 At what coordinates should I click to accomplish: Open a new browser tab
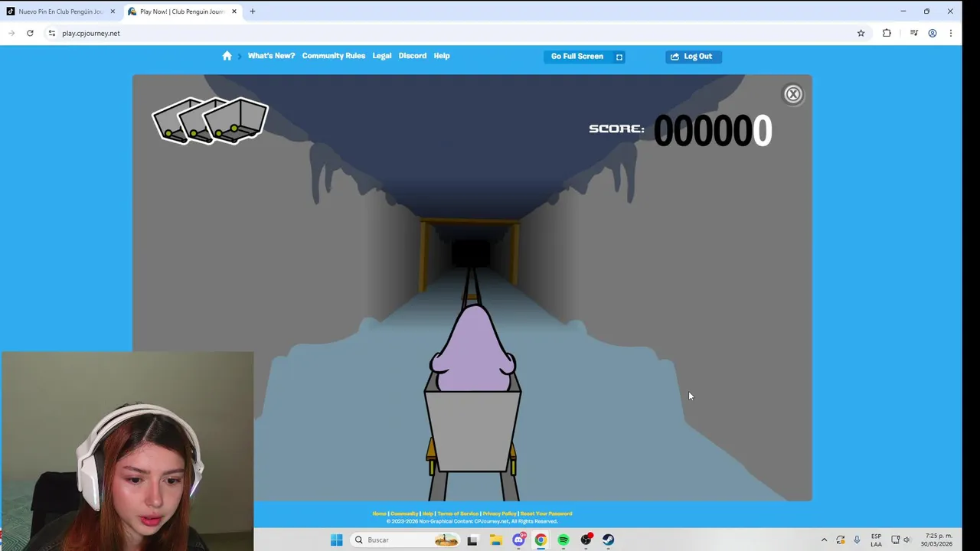253,11
